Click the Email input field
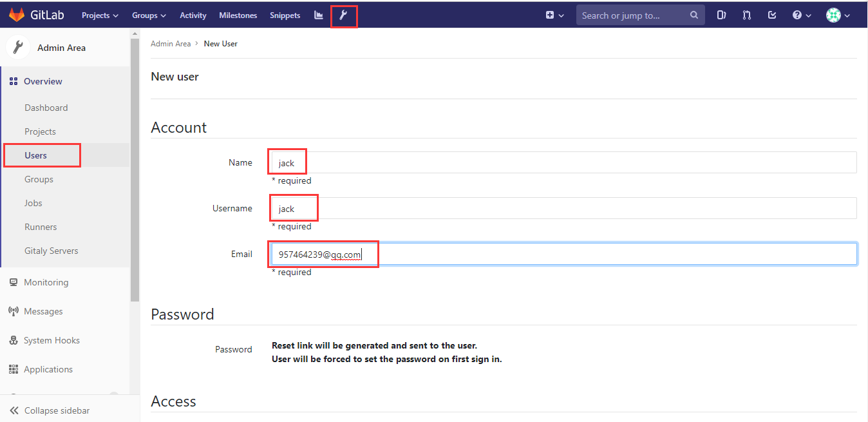The width and height of the screenshot is (868, 422). pos(563,254)
